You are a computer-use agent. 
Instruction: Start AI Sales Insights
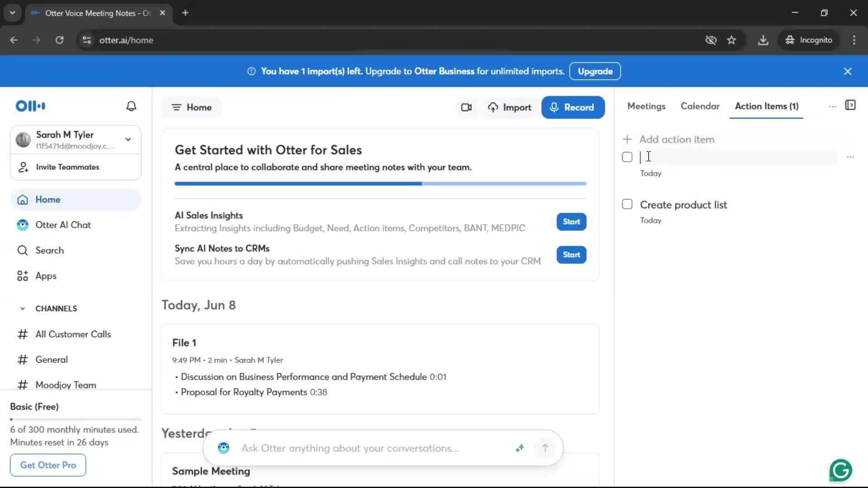point(571,222)
